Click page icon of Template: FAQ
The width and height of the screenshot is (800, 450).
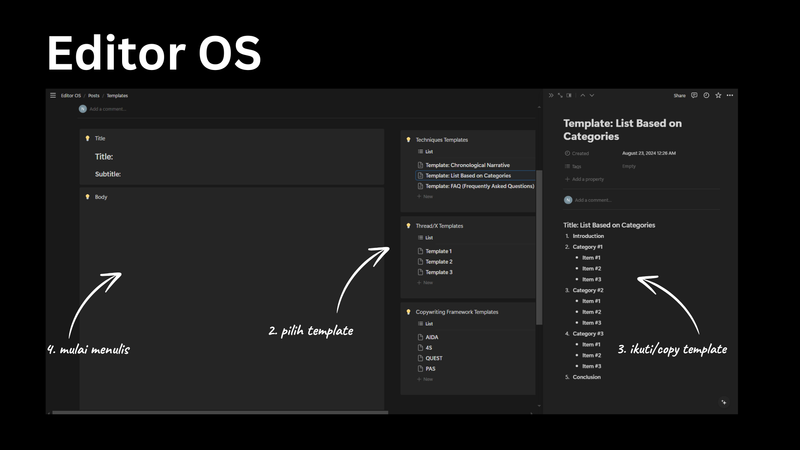[420, 186]
